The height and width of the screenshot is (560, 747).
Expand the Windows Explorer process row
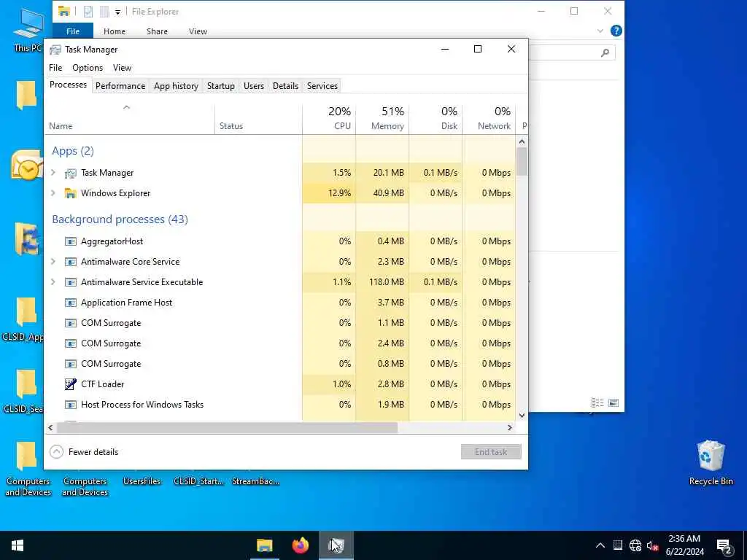click(x=53, y=193)
